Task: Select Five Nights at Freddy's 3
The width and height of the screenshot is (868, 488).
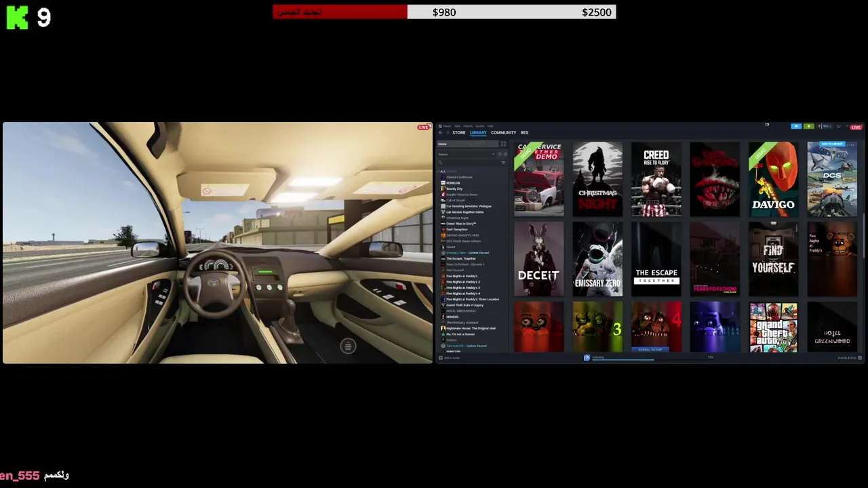Action: click(x=462, y=287)
